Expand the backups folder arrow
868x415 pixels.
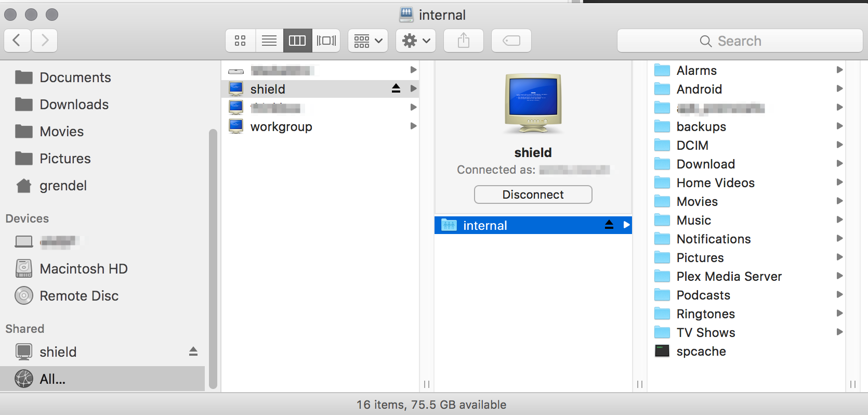tap(839, 126)
